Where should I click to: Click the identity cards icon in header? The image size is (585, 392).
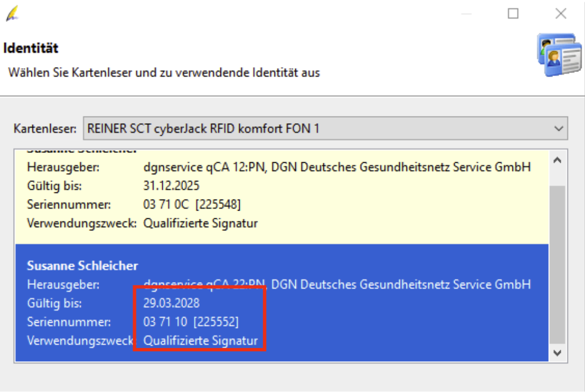559,56
